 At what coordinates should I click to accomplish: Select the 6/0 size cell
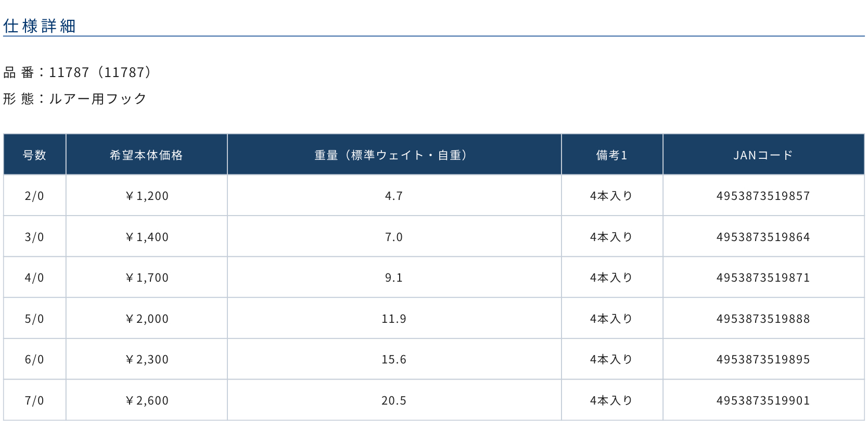pos(34,360)
